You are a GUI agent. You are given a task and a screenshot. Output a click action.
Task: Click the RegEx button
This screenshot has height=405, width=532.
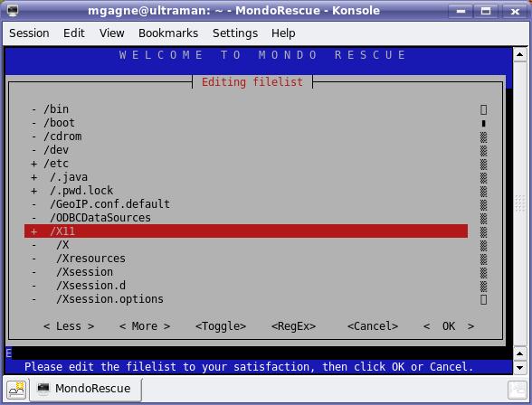tap(294, 326)
